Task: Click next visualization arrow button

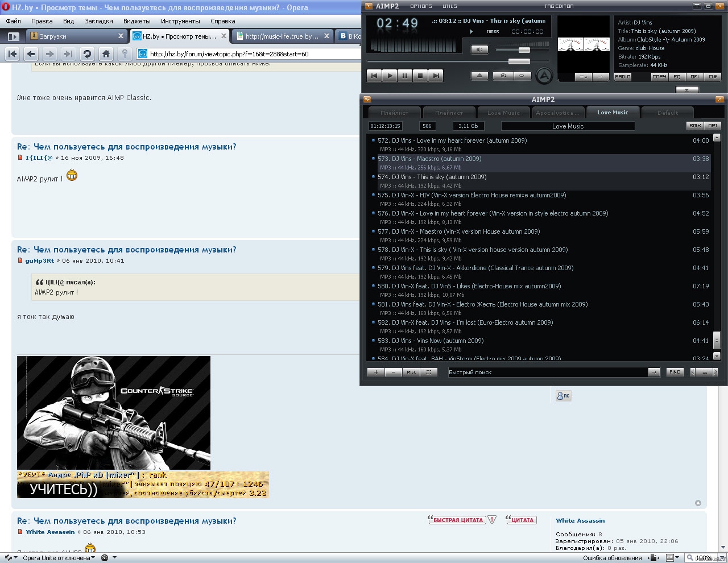Action: point(600,77)
